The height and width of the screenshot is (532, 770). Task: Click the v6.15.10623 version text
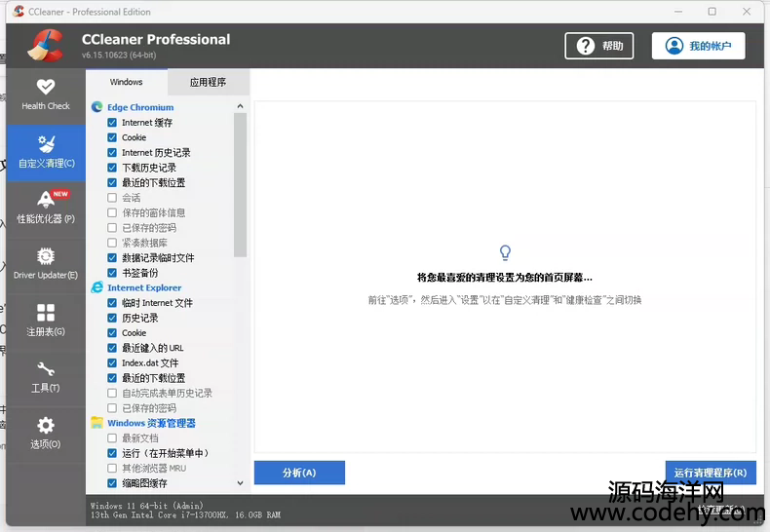point(119,55)
